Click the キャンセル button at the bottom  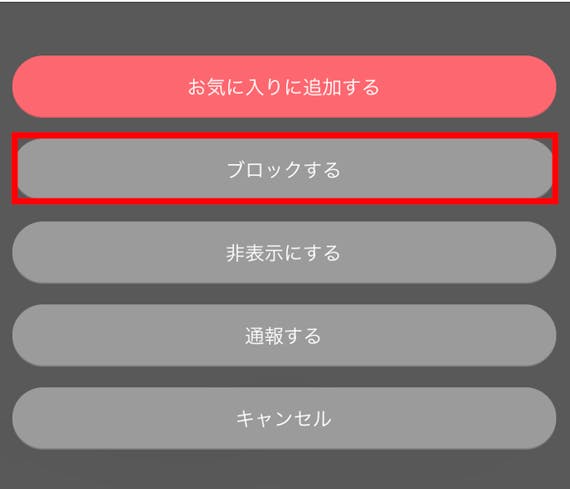click(284, 418)
